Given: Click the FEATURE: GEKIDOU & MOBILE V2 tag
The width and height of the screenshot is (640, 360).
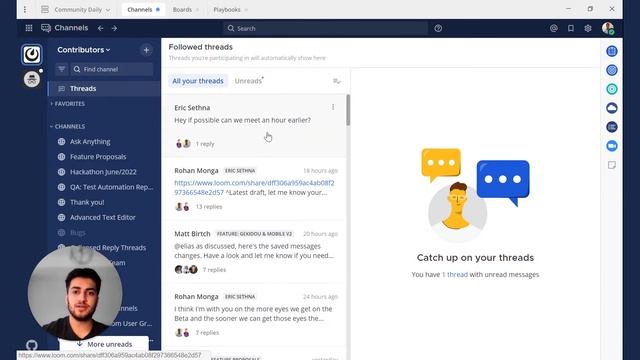Looking at the screenshot, I should [254, 234].
